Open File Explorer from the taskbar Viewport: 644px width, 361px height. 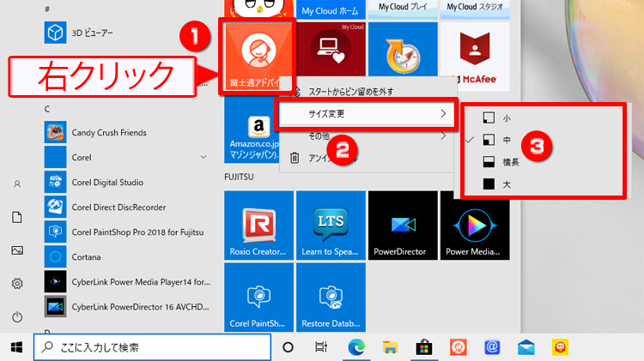click(x=390, y=347)
